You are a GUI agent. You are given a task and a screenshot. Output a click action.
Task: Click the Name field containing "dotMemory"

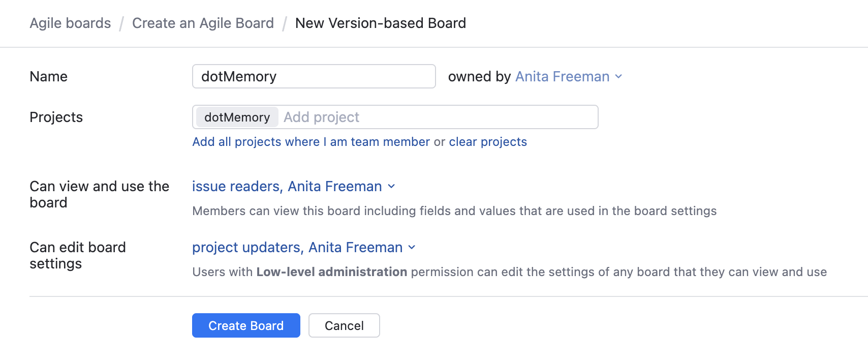[x=314, y=76]
